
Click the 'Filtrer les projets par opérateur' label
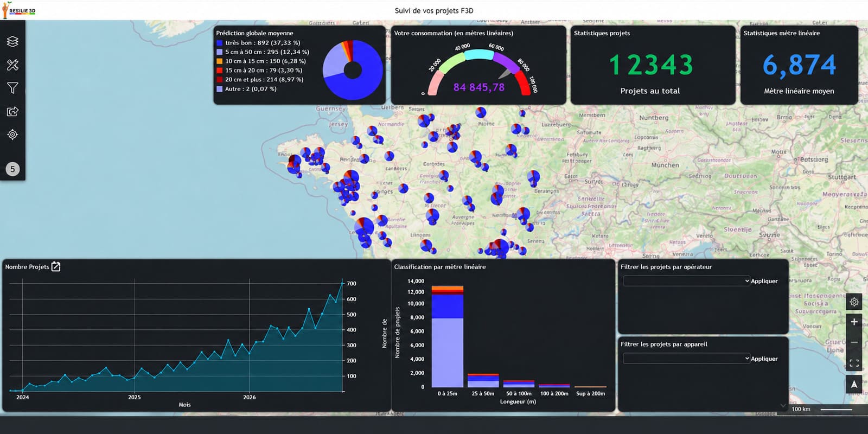pyautogui.click(x=666, y=267)
